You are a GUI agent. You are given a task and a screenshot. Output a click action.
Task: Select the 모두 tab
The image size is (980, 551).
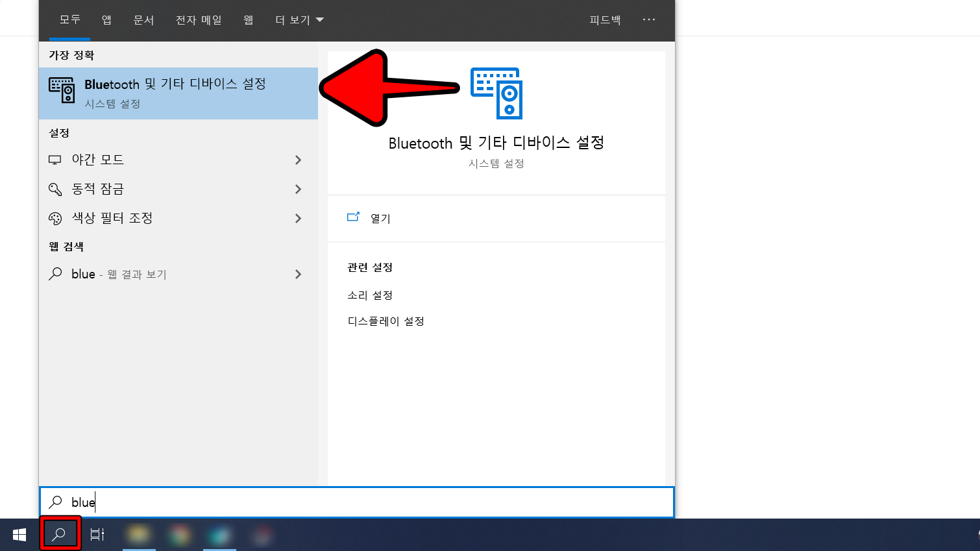(x=70, y=20)
